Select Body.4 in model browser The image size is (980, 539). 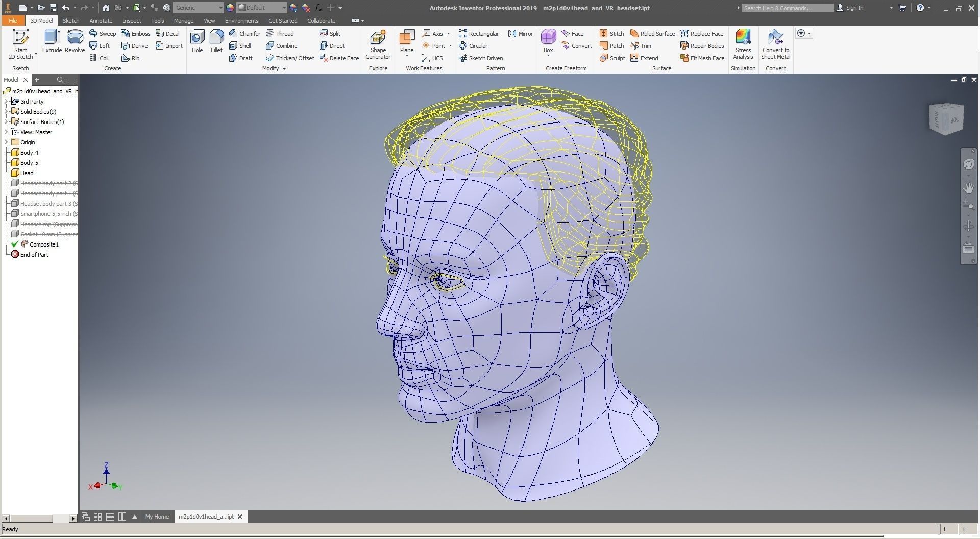[x=29, y=153]
